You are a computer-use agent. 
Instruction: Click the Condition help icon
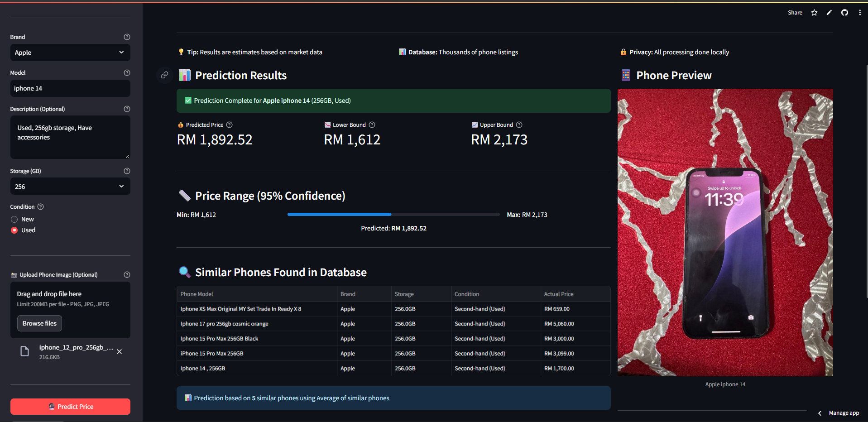pyautogui.click(x=41, y=207)
